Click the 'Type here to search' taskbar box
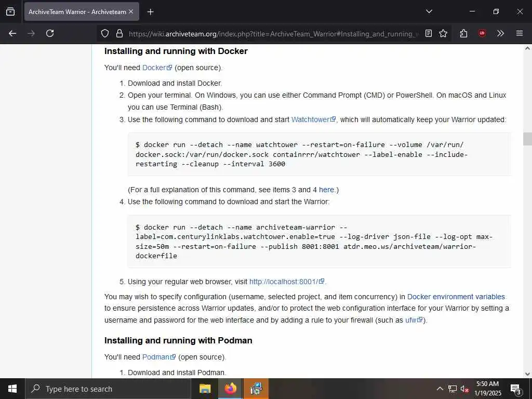This screenshot has width=532, height=399. pos(108,389)
